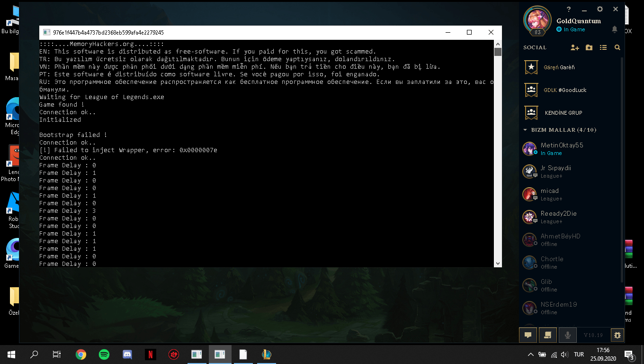Collapse the BIZM MALLAR friends group
Viewport: 644px width, 364px height.
coord(560,130)
